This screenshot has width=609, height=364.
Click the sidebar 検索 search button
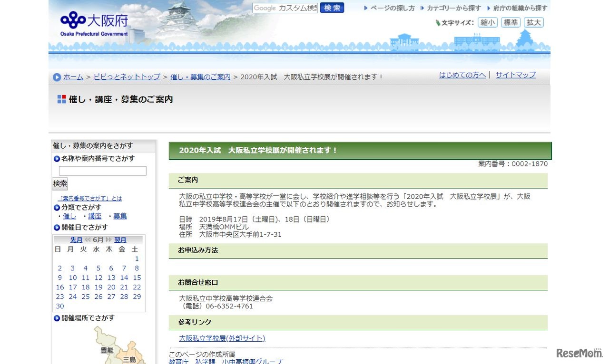(59, 183)
